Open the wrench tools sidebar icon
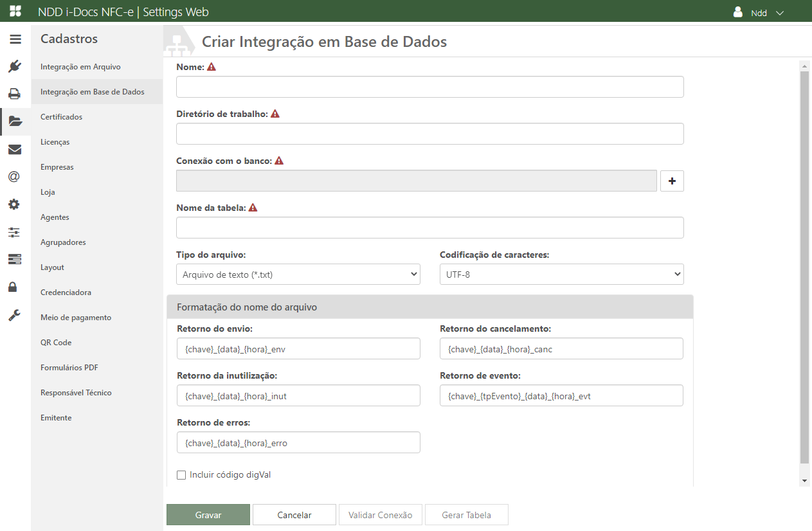812x531 pixels. pyautogui.click(x=15, y=315)
